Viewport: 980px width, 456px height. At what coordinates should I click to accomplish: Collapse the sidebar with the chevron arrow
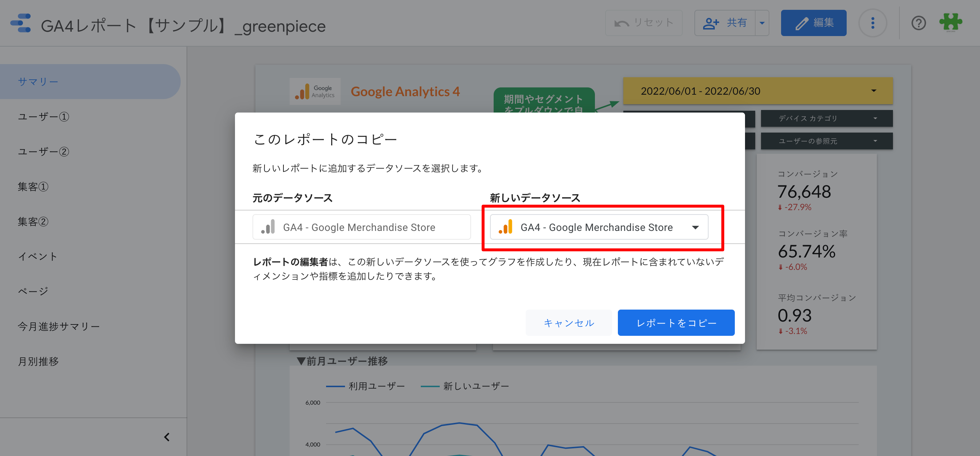166,437
